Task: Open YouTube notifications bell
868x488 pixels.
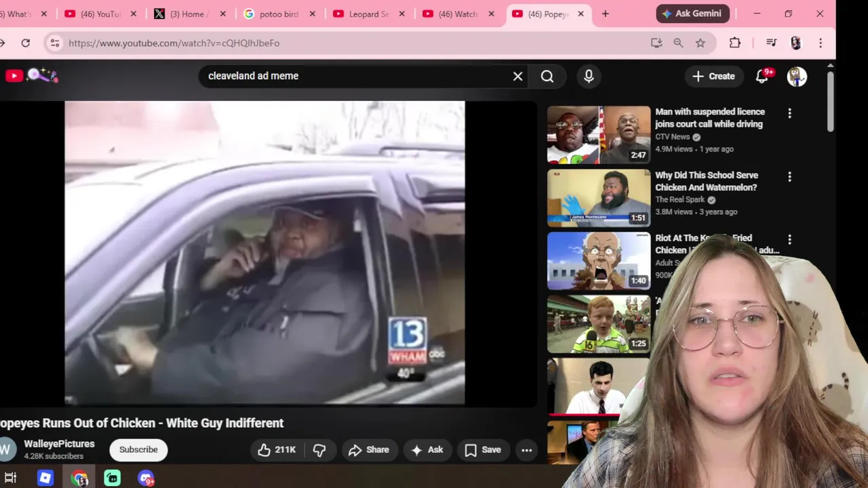Action: tap(762, 76)
